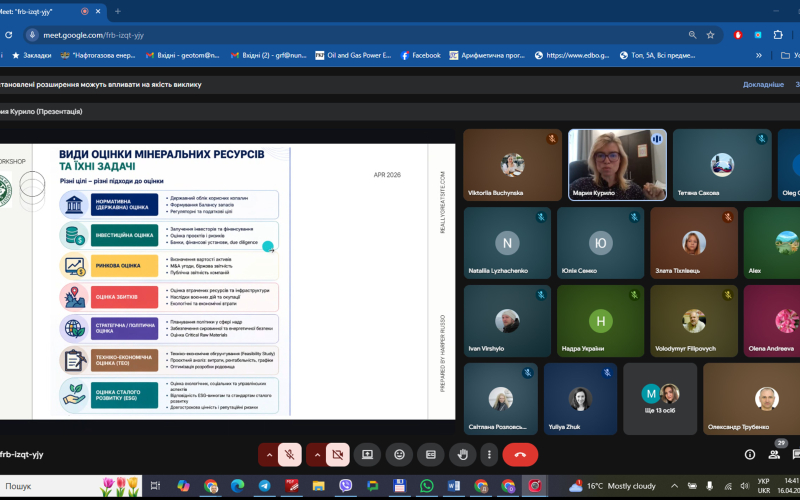Select Тетяна Сакова's participant tile
This screenshot has width=800, height=500.
722,165
